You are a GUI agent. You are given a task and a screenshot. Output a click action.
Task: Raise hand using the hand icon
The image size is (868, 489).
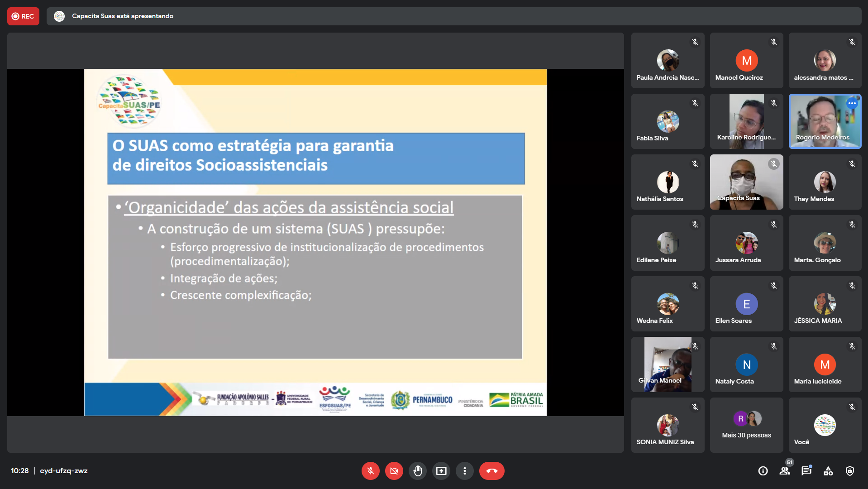point(417,471)
